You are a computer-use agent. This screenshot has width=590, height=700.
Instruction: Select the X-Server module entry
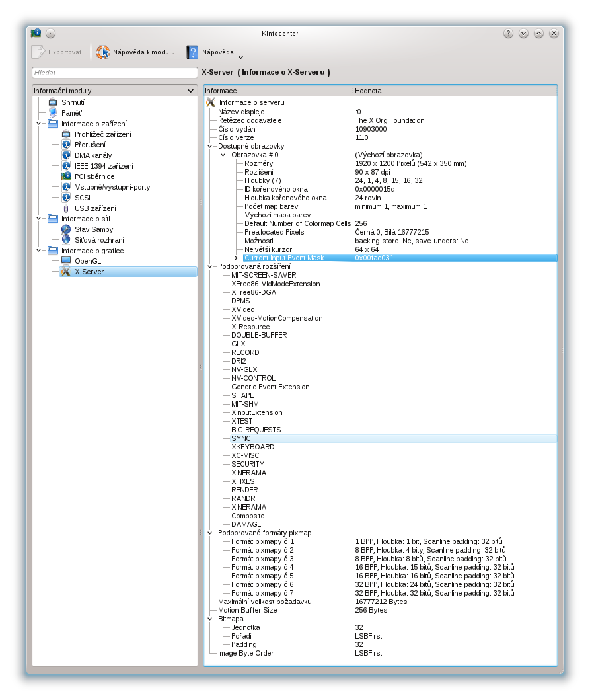89,272
